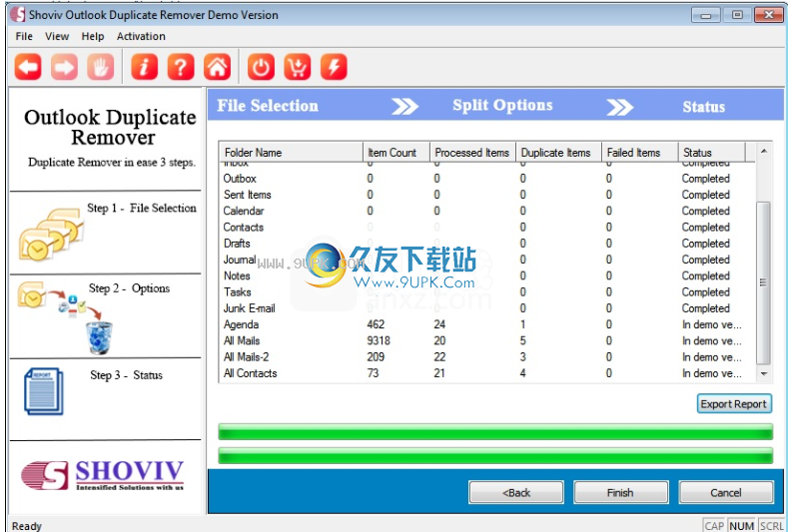Click the 'In demo ve...' status for Agenda
The width and height of the screenshot is (788, 532).
[712, 324]
